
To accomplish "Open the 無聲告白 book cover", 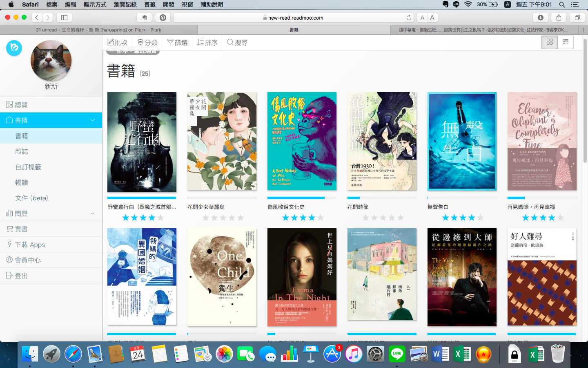I will 462,141.
